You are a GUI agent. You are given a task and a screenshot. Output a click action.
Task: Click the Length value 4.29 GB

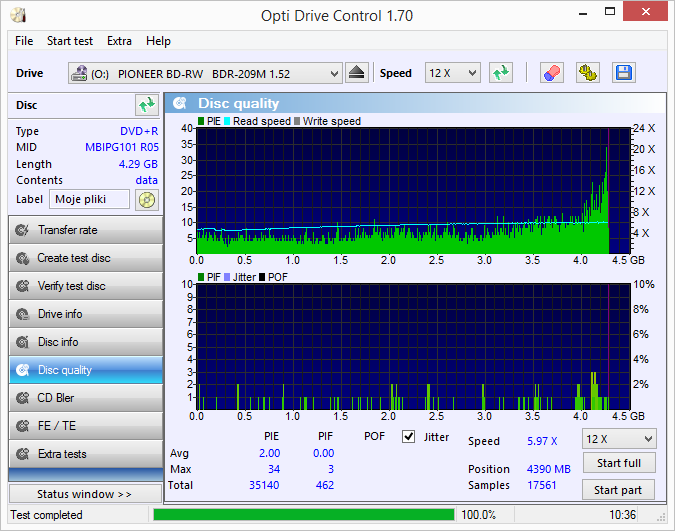138,164
